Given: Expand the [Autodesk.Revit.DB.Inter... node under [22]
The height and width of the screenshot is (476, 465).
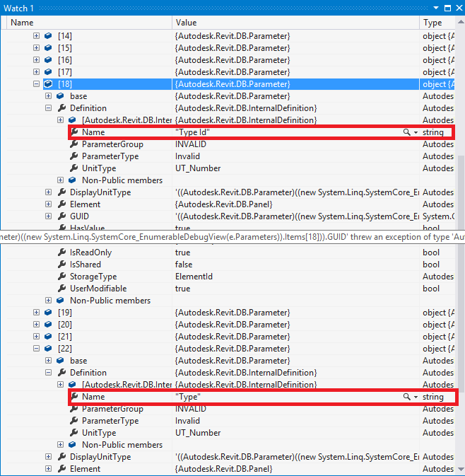Looking at the screenshot, I should [x=60, y=384].
